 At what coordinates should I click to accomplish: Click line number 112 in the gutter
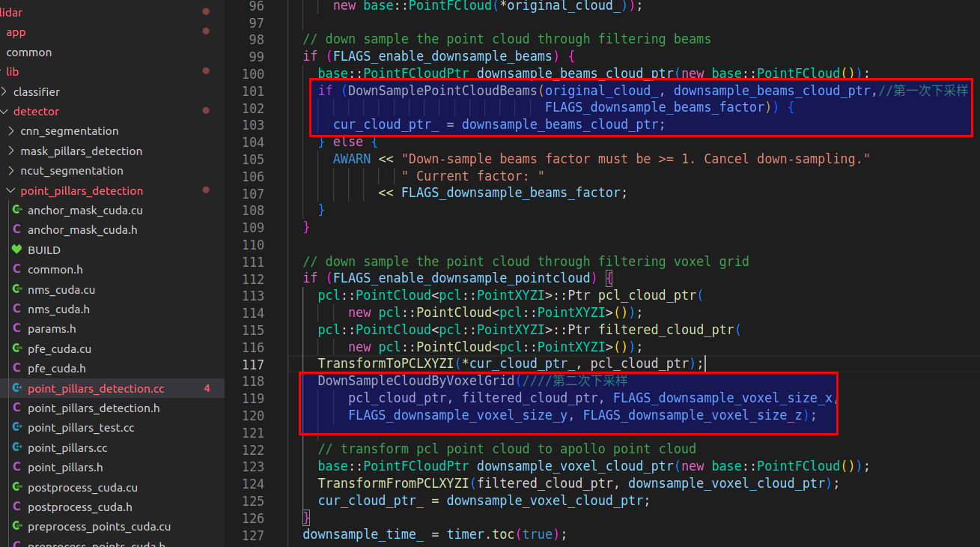(x=254, y=279)
